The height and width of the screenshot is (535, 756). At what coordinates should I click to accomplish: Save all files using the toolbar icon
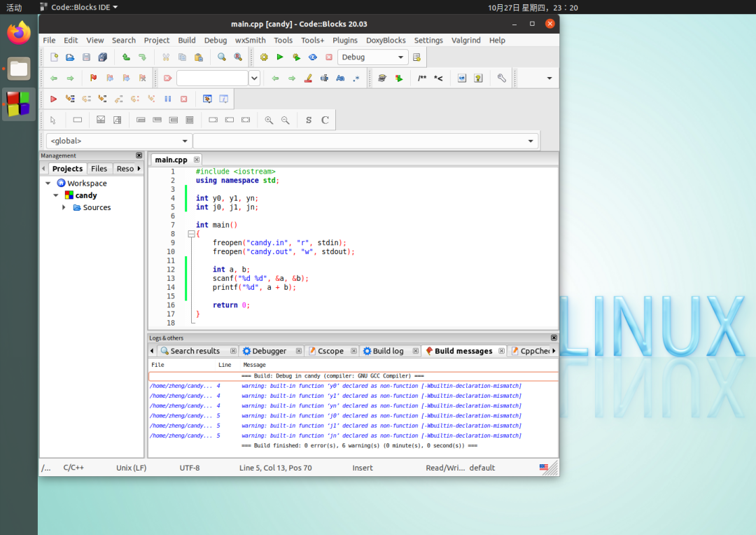tap(103, 57)
